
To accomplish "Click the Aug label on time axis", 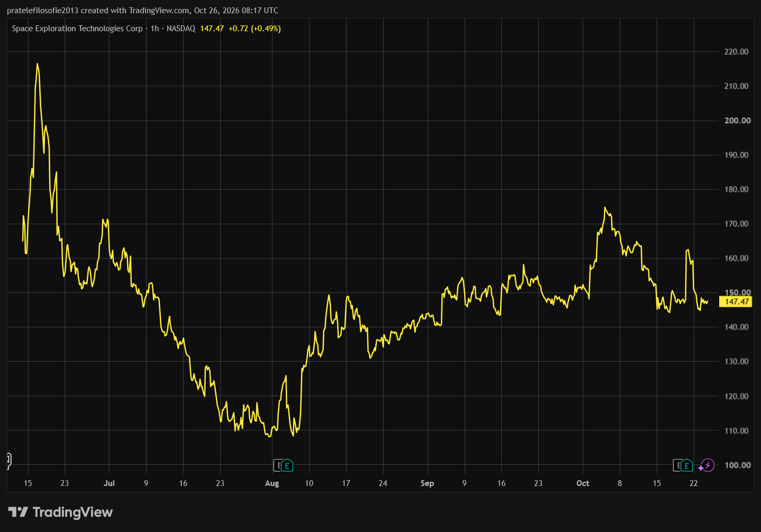I will (x=272, y=483).
